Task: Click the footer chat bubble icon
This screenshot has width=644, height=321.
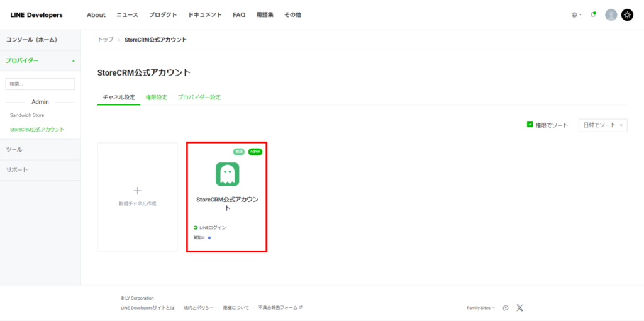Action: 506,308
